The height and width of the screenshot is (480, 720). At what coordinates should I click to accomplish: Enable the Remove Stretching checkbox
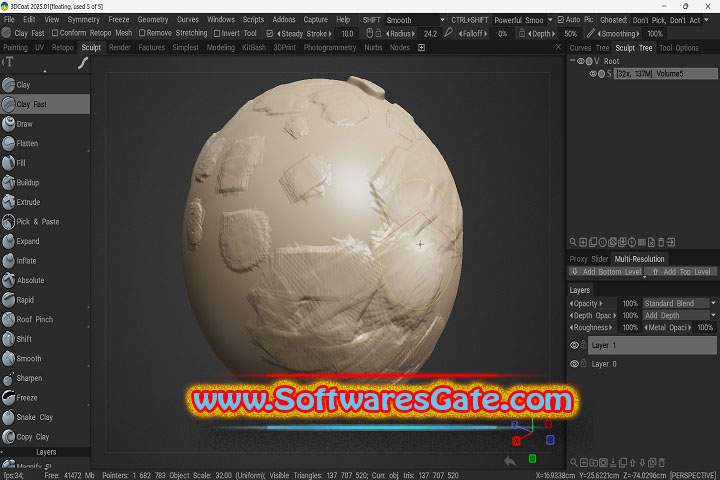pyautogui.click(x=142, y=33)
